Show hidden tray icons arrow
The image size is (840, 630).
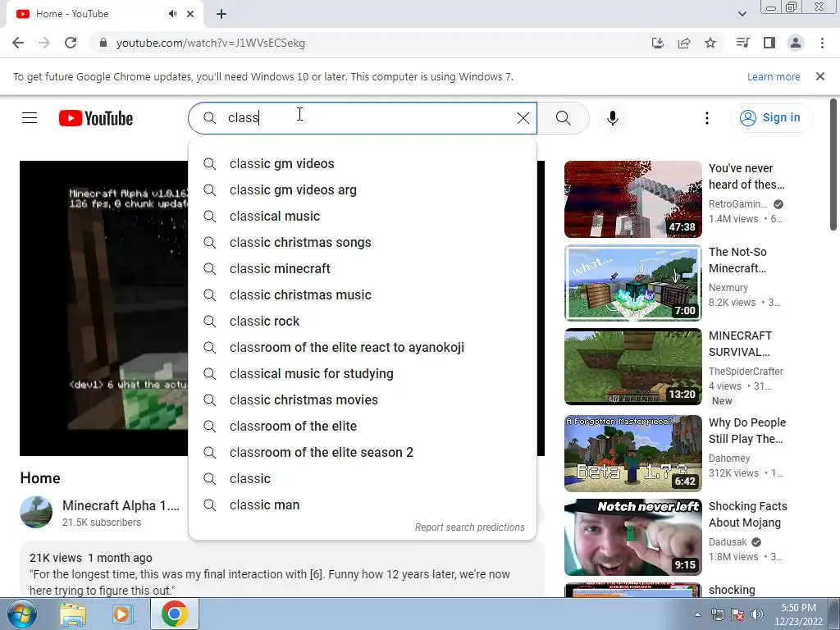point(697,614)
